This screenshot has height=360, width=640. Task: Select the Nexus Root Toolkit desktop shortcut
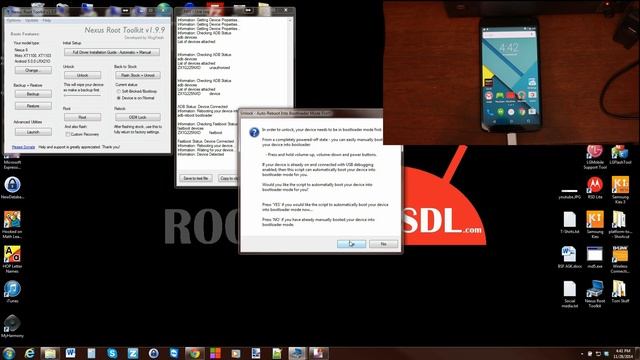tap(595, 294)
